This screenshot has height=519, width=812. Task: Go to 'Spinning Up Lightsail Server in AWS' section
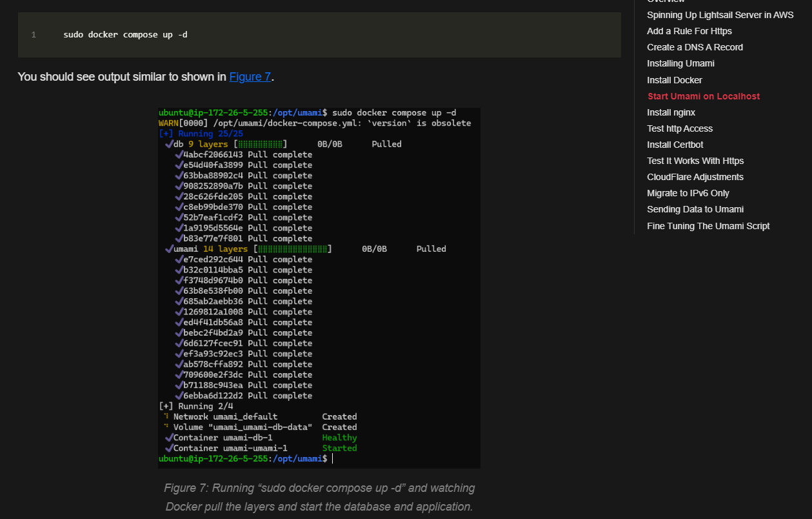(x=720, y=15)
